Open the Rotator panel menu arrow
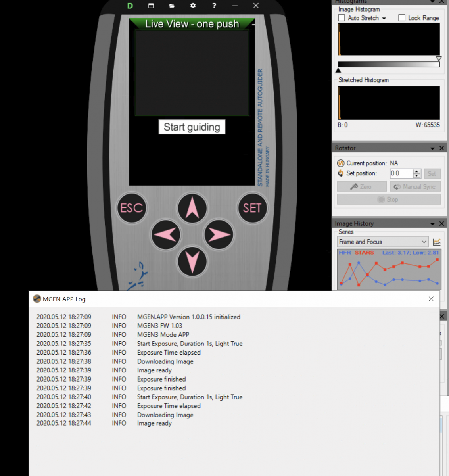Viewport: 449px width, 476px height. (x=433, y=148)
